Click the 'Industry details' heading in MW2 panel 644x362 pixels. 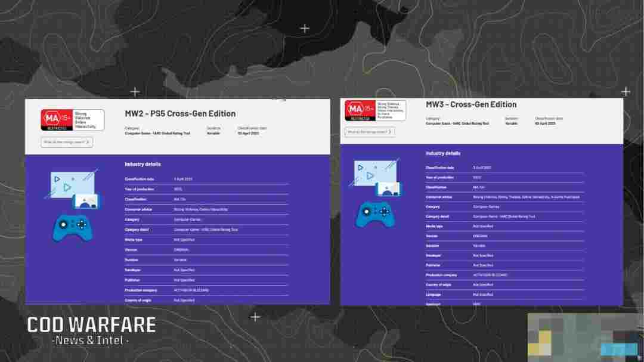[x=143, y=164]
